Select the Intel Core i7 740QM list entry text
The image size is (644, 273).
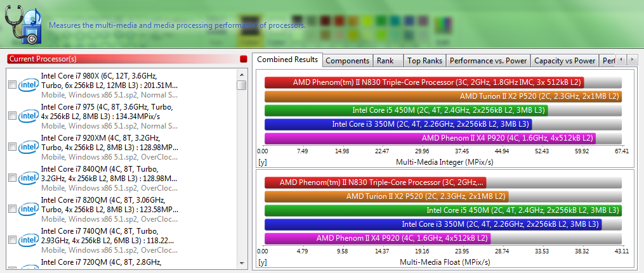click(109, 240)
